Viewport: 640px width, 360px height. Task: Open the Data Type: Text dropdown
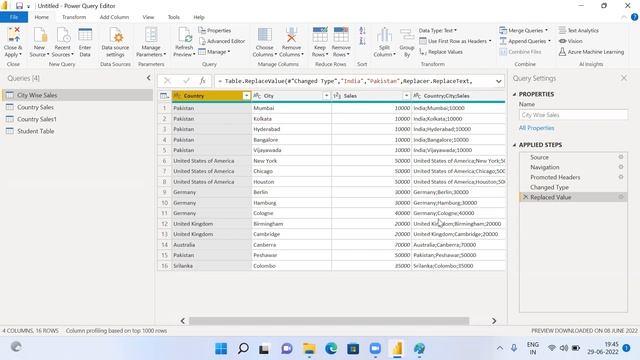point(438,31)
